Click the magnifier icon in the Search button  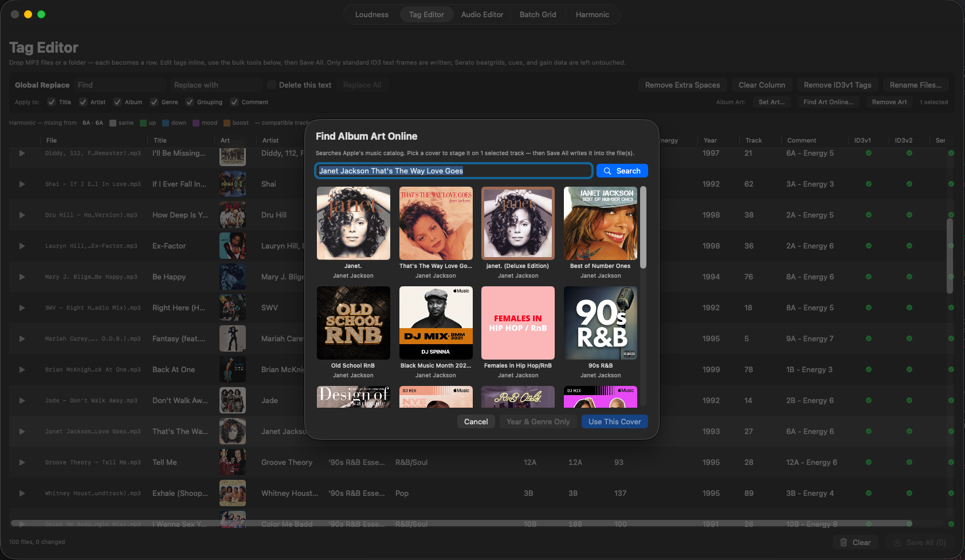click(607, 171)
